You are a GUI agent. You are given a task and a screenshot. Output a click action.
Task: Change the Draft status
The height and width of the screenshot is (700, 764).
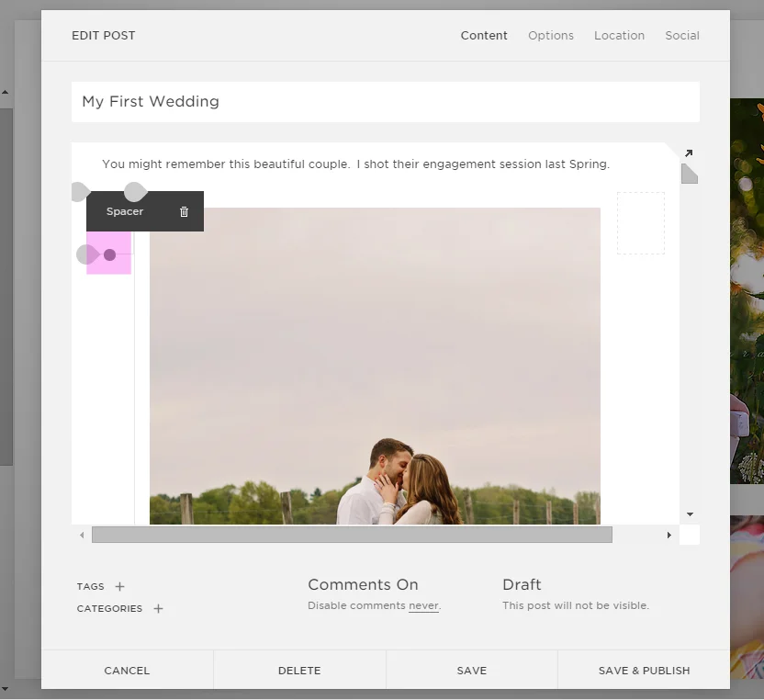522,584
